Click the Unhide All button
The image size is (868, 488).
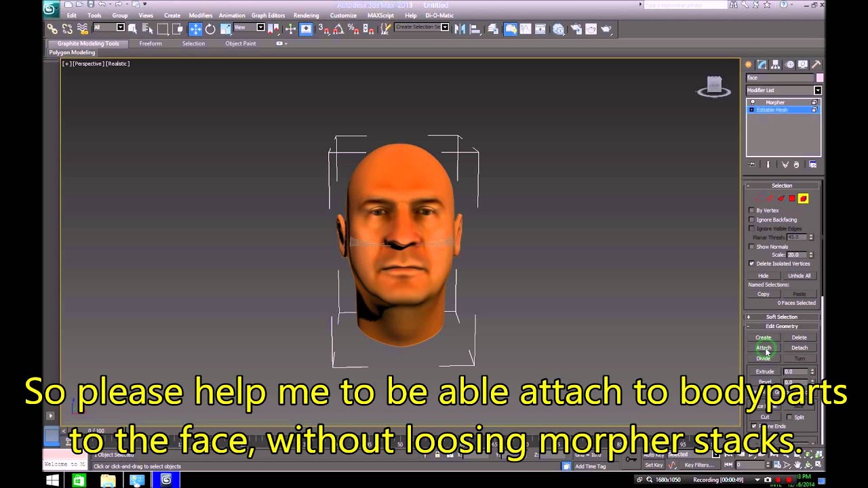coord(800,276)
